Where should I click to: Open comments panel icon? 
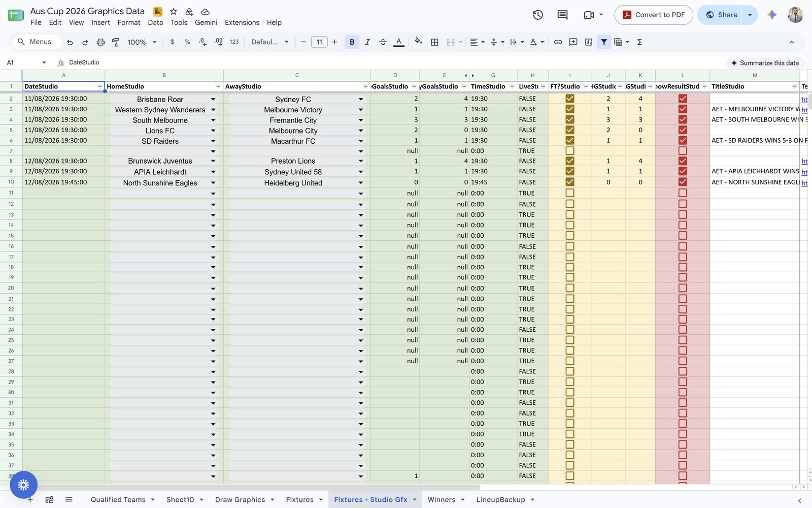(x=562, y=15)
